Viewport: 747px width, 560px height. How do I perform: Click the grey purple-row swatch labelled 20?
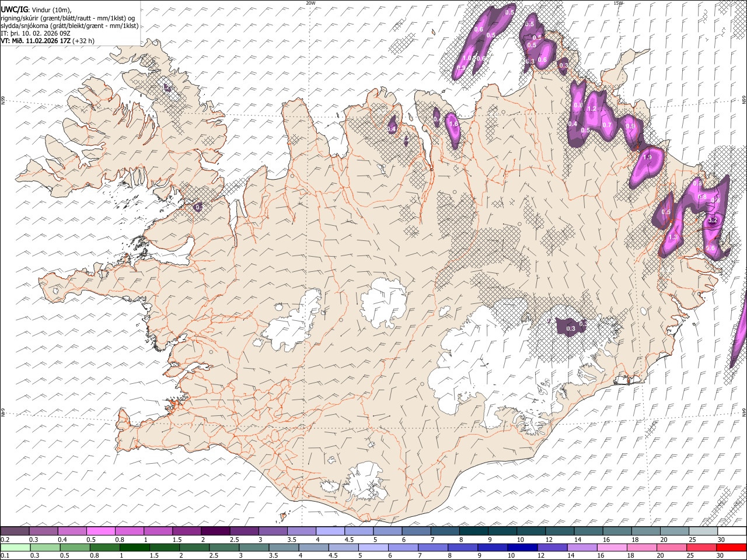coord(673,531)
